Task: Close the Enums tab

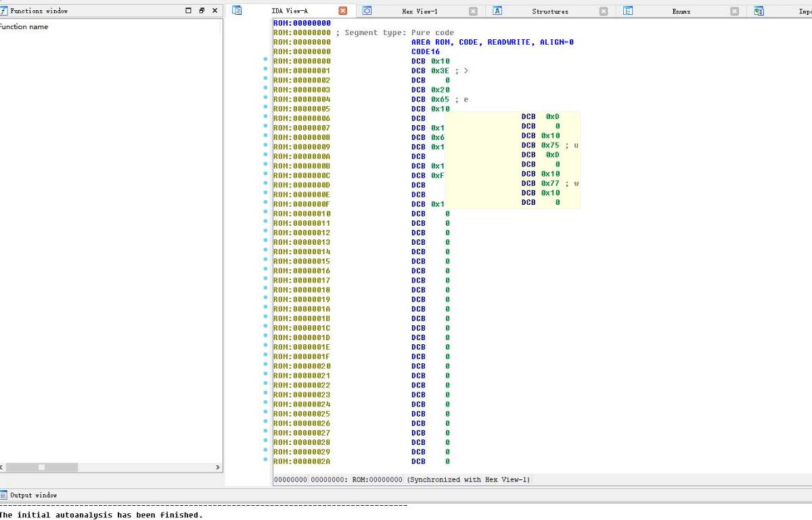Action: click(734, 11)
